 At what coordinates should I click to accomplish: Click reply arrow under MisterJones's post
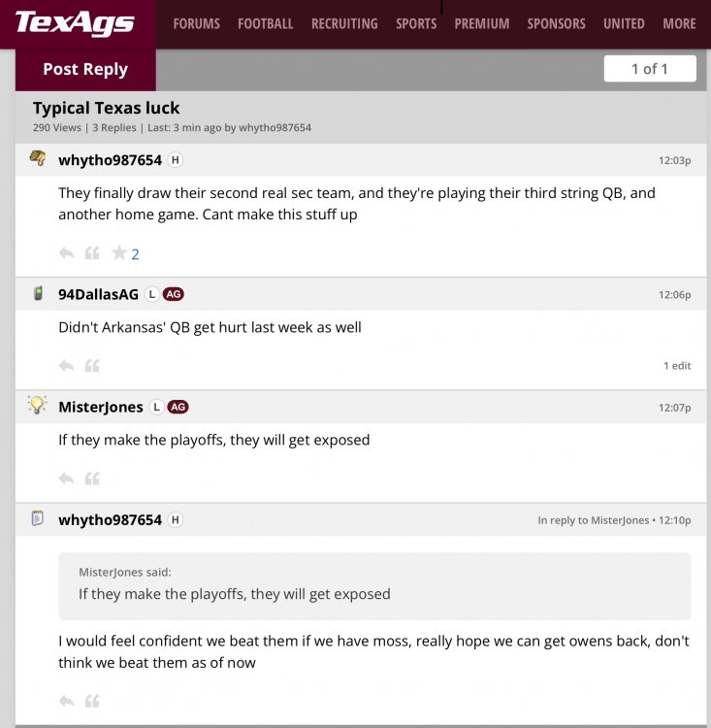point(66,479)
